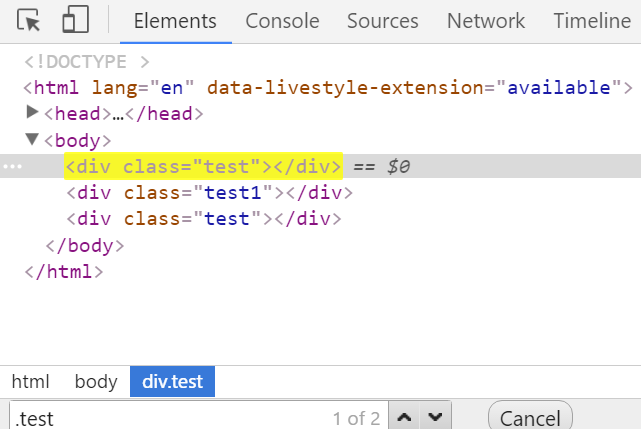Image resolution: width=641 pixels, height=429 pixels.
Task: Click the data-livestyle-extension attribute name
Action: pos(345,88)
